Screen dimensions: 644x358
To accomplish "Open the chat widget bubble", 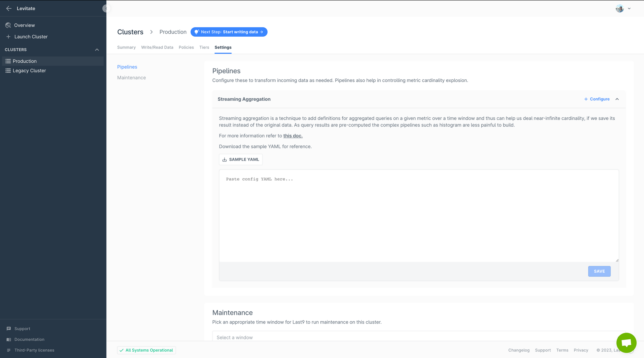I will coord(626,343).
